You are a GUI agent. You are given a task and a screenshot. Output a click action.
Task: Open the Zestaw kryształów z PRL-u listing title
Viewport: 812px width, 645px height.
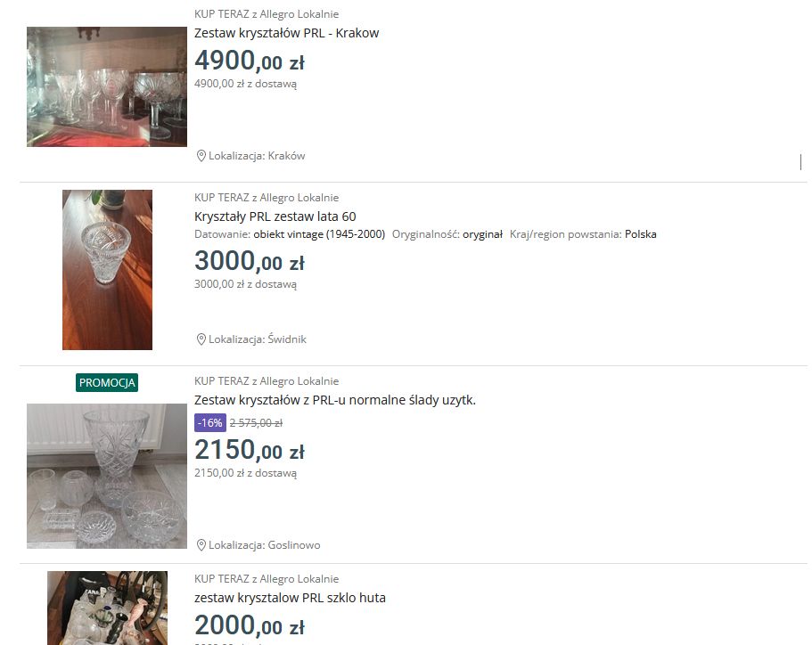pos(334,400)
